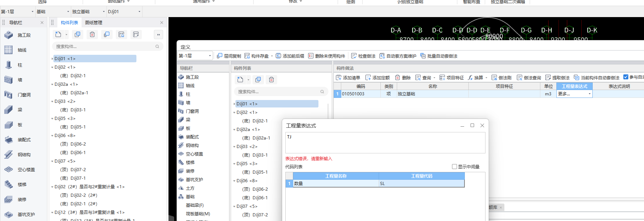Close the 导航栏 panel
644x221 pixels.
(x=42, y=22)
